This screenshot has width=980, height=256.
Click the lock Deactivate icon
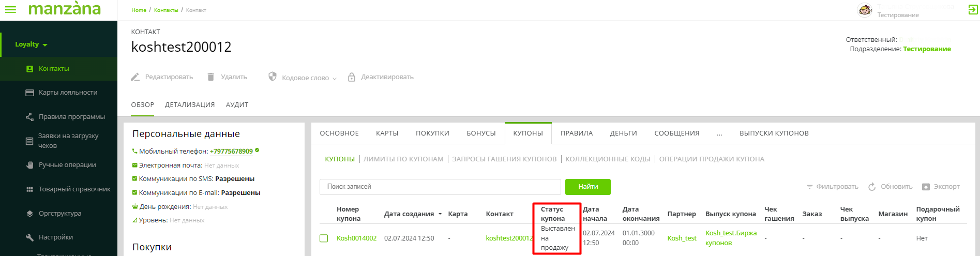click(x=352, y=77)
